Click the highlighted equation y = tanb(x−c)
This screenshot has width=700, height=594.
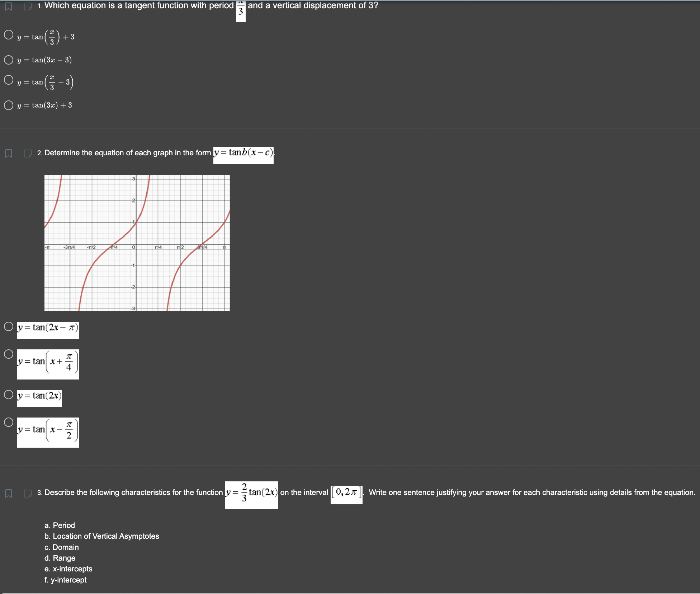[244, 154]
